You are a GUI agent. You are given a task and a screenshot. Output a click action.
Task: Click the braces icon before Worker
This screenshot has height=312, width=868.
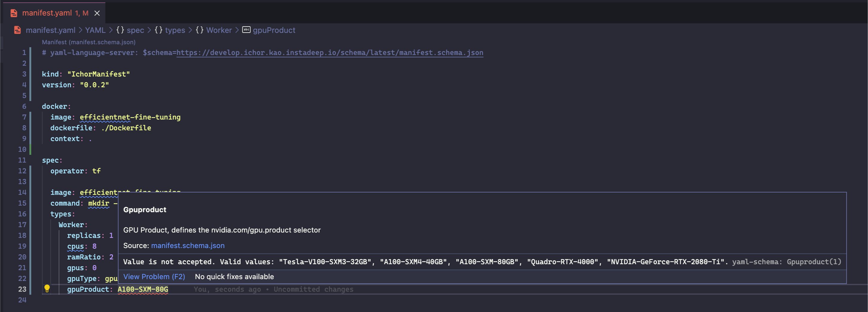coord(199,30)
